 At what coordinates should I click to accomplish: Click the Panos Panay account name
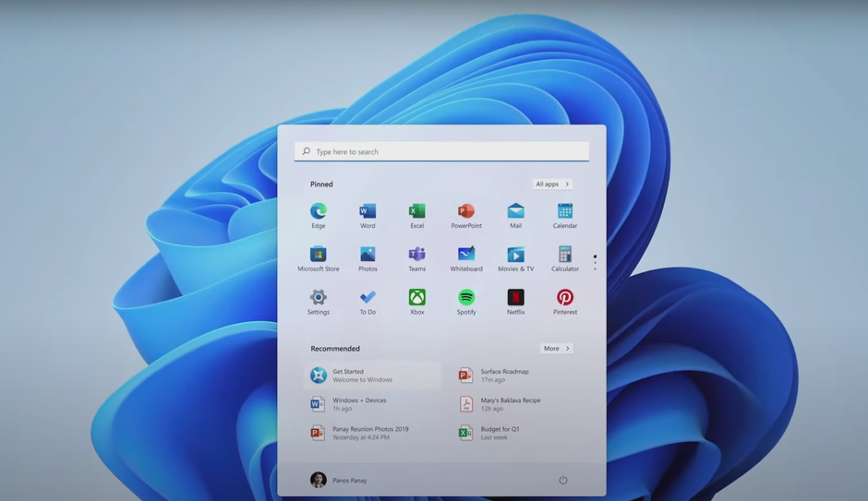[x=350, y=481]
